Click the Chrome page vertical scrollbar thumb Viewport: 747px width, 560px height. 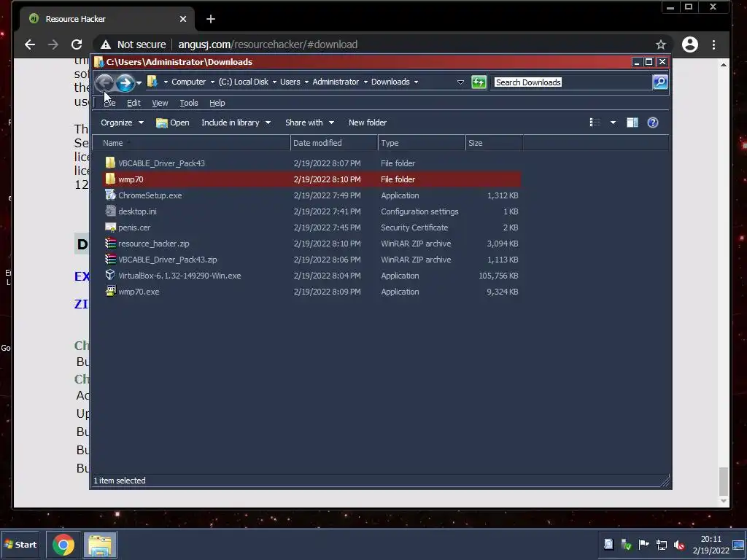[x=723, y=481]
